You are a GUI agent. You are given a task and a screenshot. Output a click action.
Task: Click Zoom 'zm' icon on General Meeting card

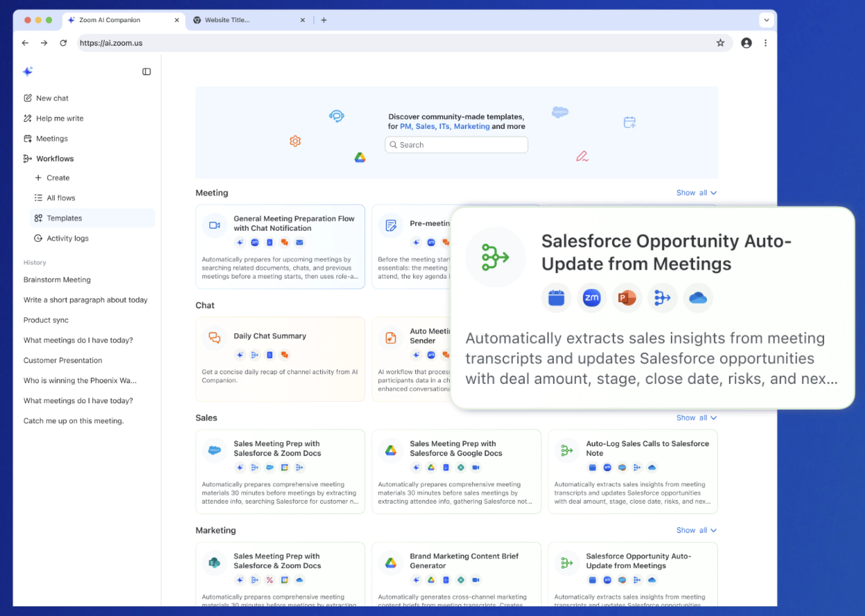coord(255,243)
